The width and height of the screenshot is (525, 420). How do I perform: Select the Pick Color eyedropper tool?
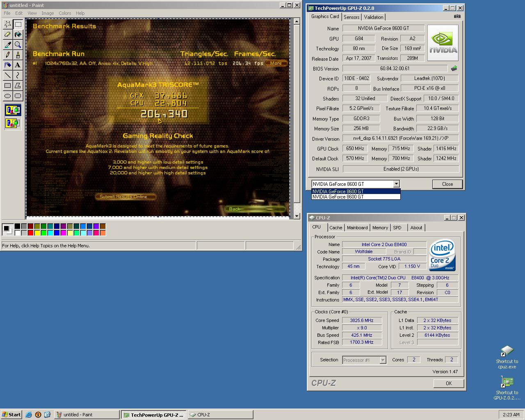tap(7, 45)
